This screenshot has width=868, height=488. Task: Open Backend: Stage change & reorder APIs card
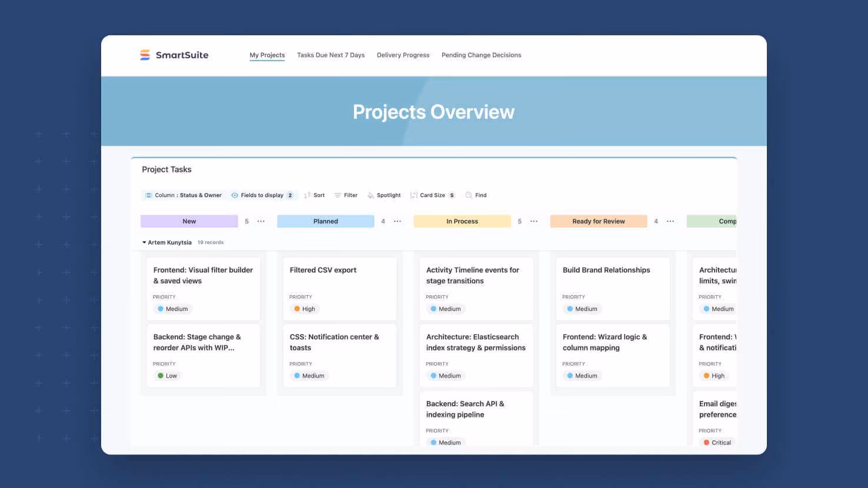click(x=203, y=356)
